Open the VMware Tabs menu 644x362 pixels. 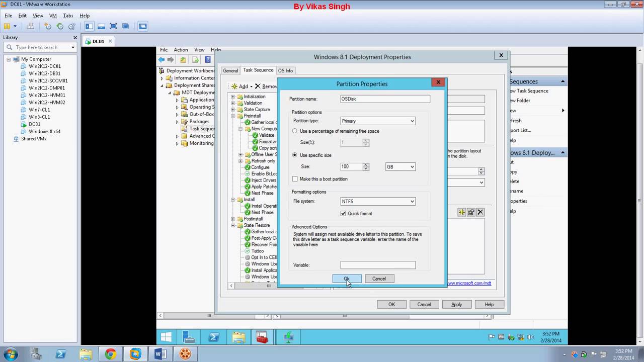68,16
